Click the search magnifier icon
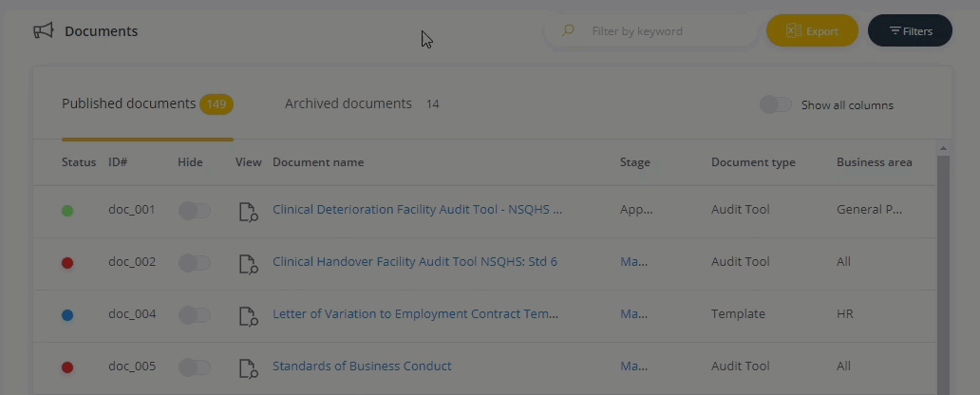 tap(568, 30)
